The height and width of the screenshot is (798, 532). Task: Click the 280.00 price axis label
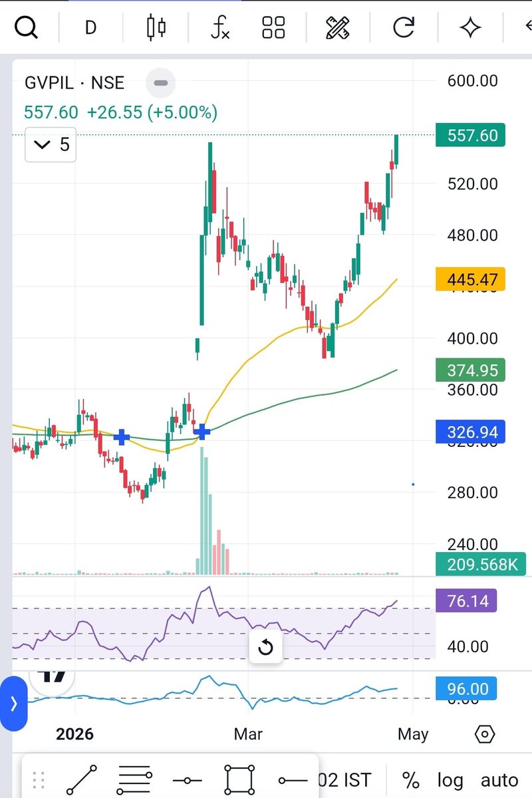[473, 492]
